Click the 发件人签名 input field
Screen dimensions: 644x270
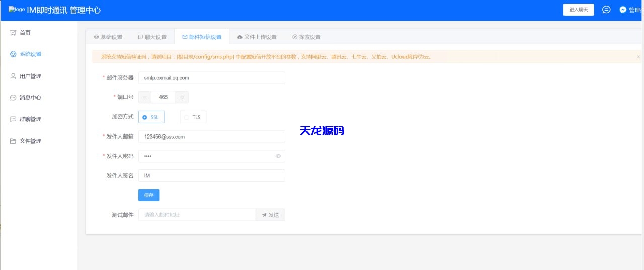click(211, 176)
